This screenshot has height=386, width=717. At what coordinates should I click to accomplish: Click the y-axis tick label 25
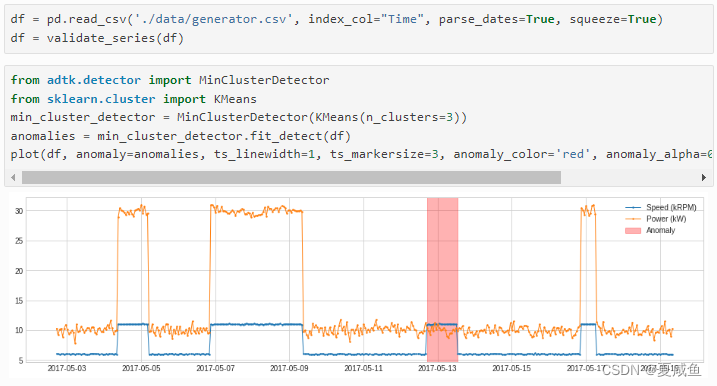19,241
